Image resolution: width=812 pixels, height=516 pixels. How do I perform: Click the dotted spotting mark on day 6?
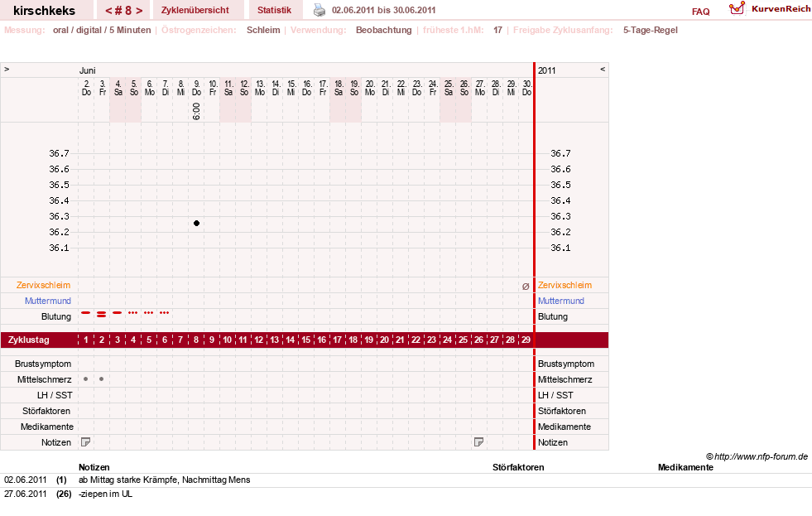pos(164,313)
